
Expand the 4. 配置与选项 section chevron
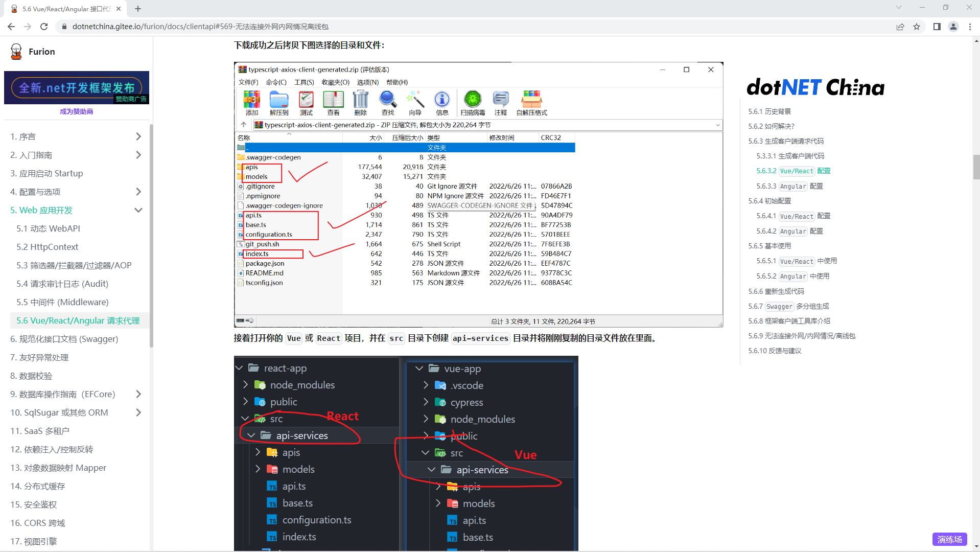pyautogui.click(x=138, y=192)
